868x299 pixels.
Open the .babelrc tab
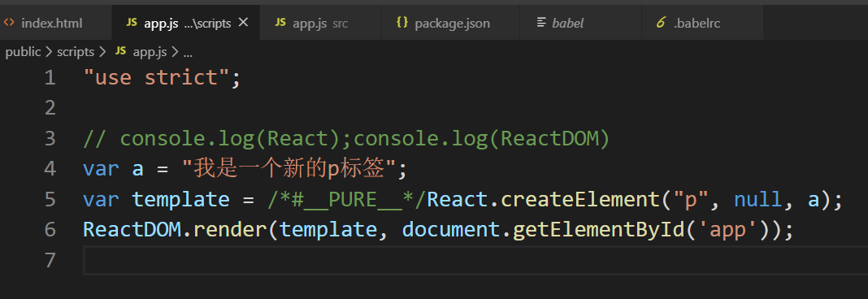702,23
